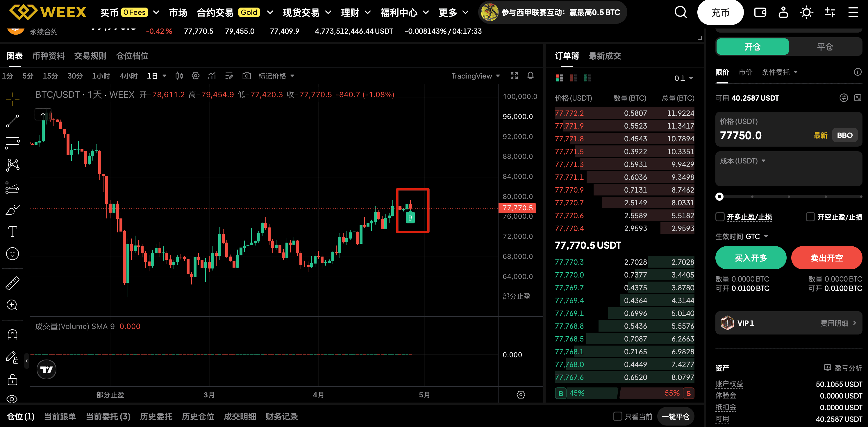The height and width of the screenshot is (427, 868).
Task: Open the 0.1 order book precision dropdown
Action: (684, 78)
